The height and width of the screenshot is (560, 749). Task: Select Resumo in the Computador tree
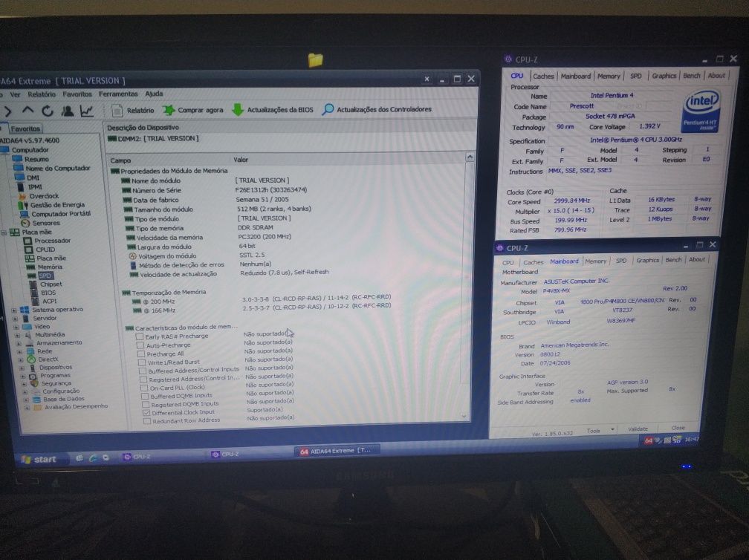coord(31,159)
